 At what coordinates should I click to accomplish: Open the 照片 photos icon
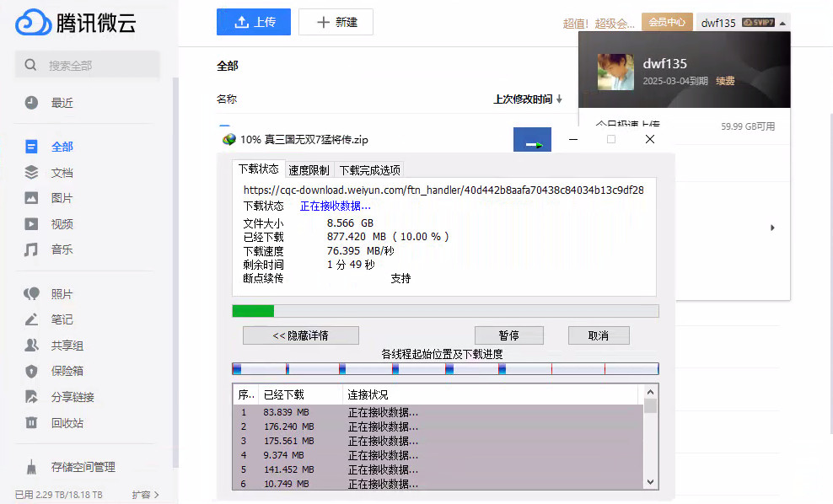pos(31,293)
